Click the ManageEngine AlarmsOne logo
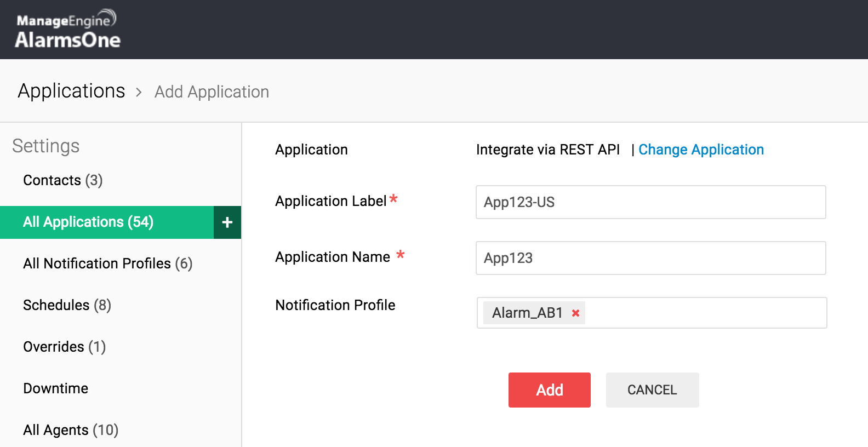Screen dimensions: 868x447 (x=67, y=30)
